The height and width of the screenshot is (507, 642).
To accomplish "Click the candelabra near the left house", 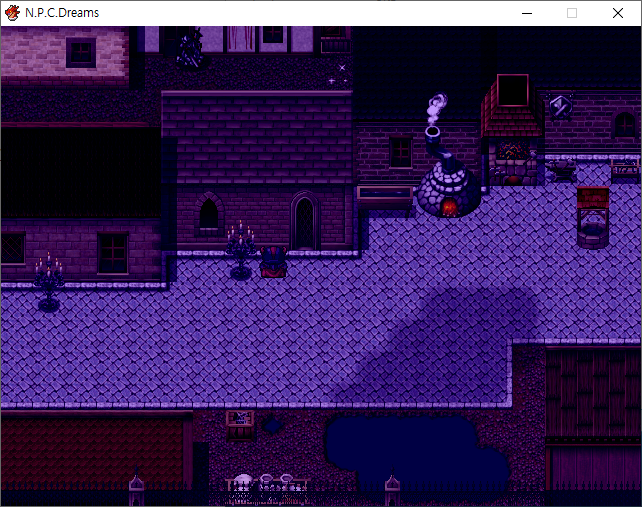I will [49, 282].
